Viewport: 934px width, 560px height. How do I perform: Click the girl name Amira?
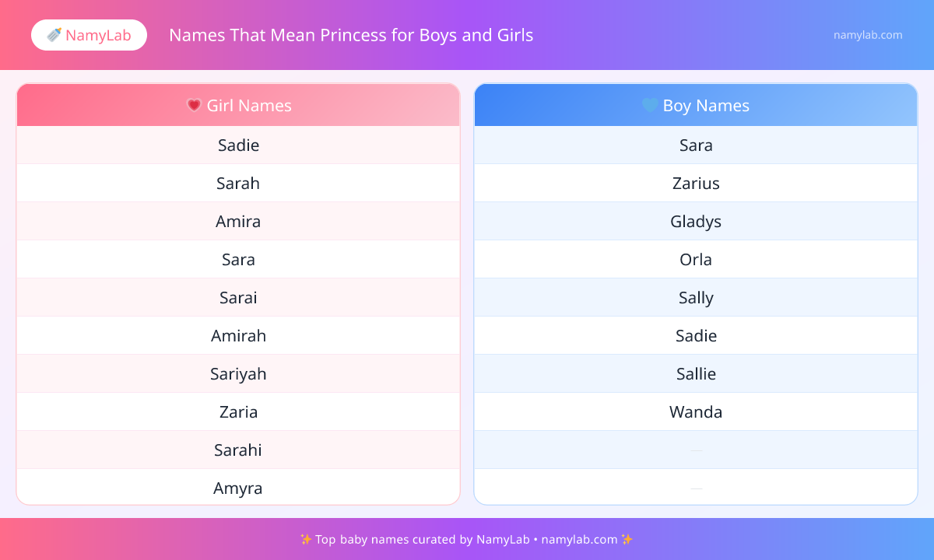(x=238, y=222)
